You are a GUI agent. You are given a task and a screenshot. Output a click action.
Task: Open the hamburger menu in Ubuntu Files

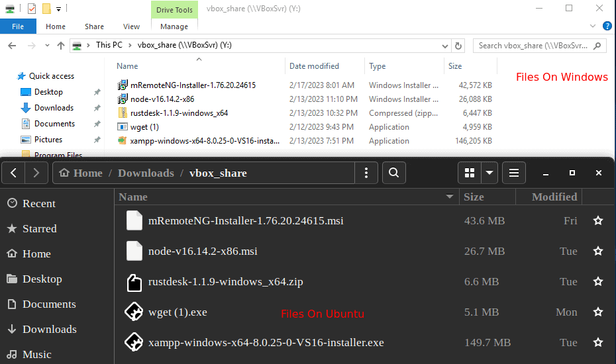[x=514, y=173]
